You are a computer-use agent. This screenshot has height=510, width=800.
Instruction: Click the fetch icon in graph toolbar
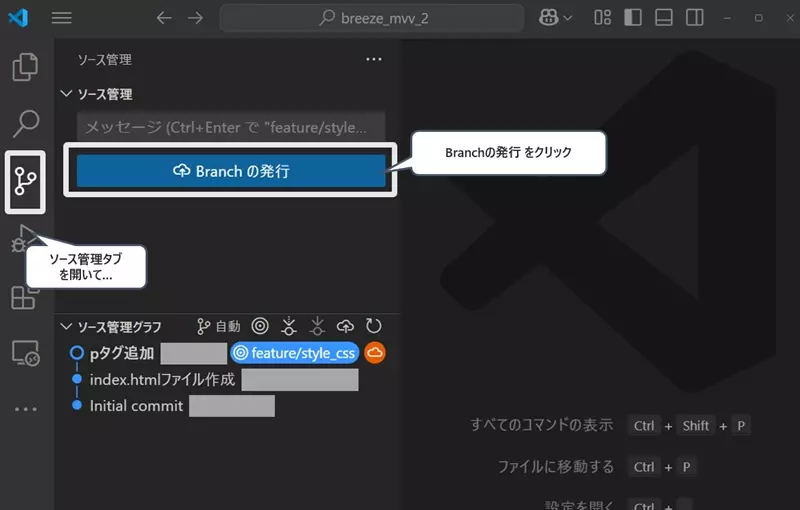point(289,326)
